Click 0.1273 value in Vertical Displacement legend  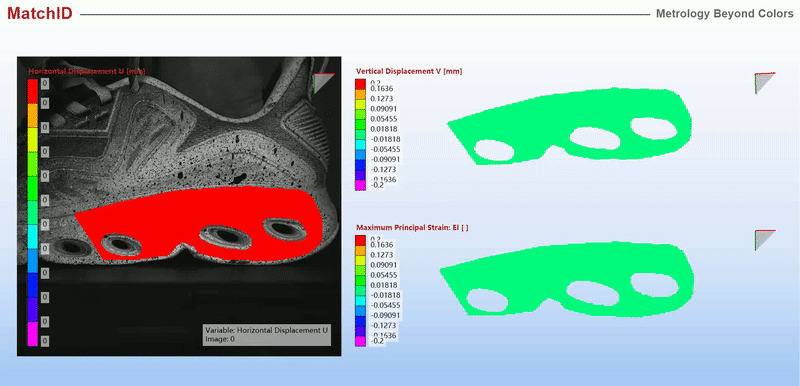[x=382, y=98]
